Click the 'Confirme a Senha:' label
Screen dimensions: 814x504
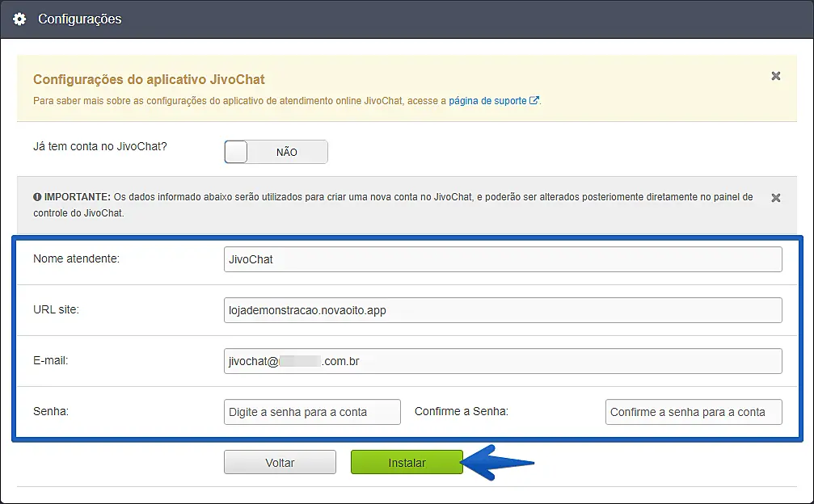click(461, 411)
